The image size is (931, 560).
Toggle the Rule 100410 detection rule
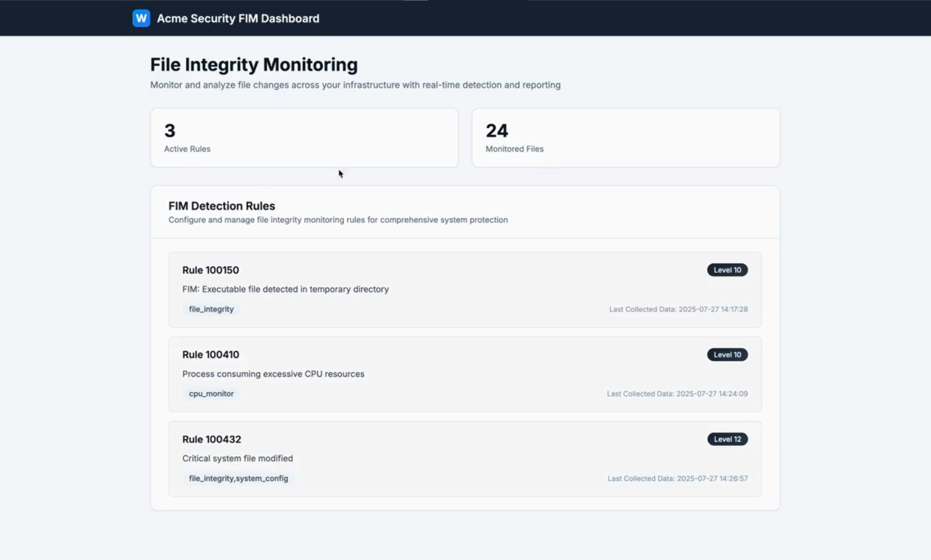[464, 374]
